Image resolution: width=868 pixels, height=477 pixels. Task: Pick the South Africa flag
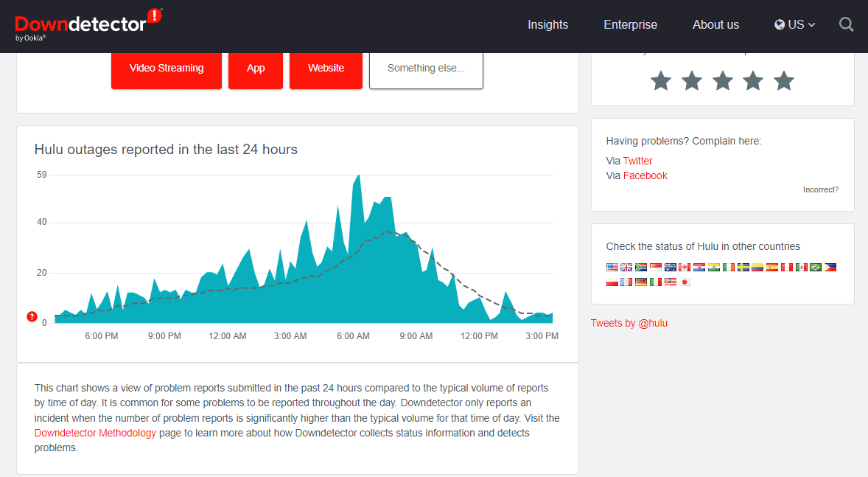tap(641, 268)
